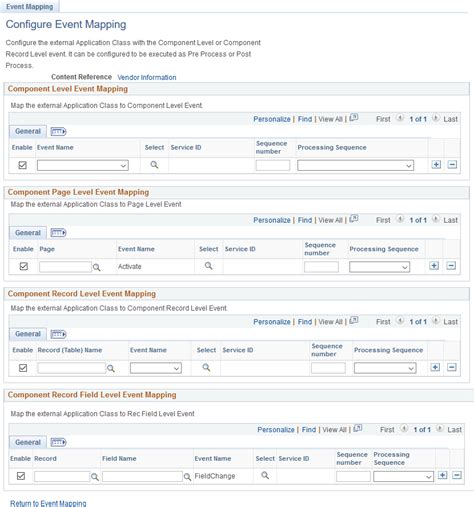Click Sequence number field in Record Level row
Screen dimensions: 474x507
(x=328, y=368)
